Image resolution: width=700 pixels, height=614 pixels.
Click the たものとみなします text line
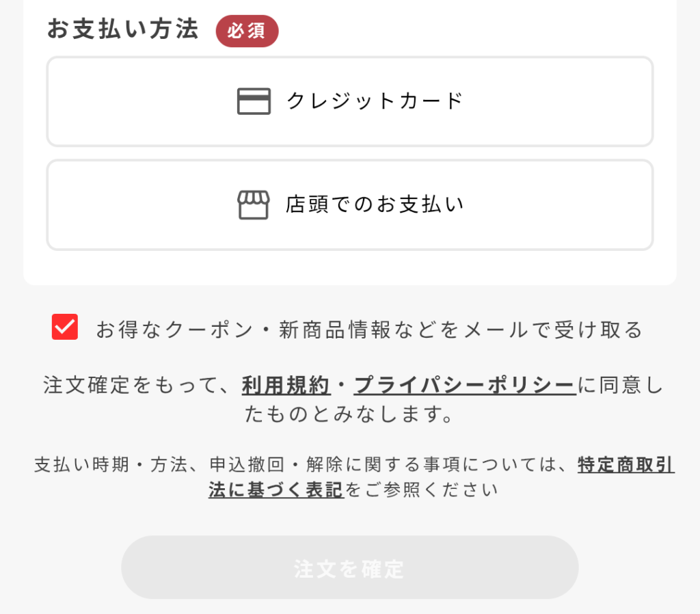coord(349,414)
